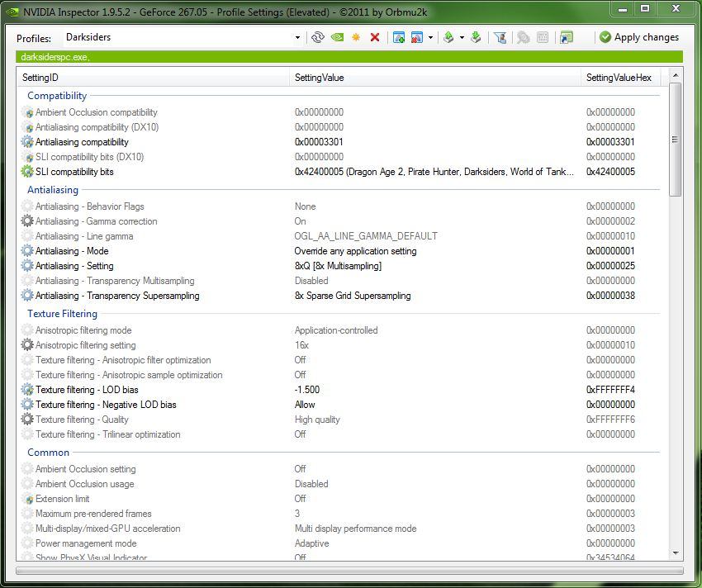Click the green NVIDIA restore defaults icon
Screen dimensions: 702x588
pos(337,38)
